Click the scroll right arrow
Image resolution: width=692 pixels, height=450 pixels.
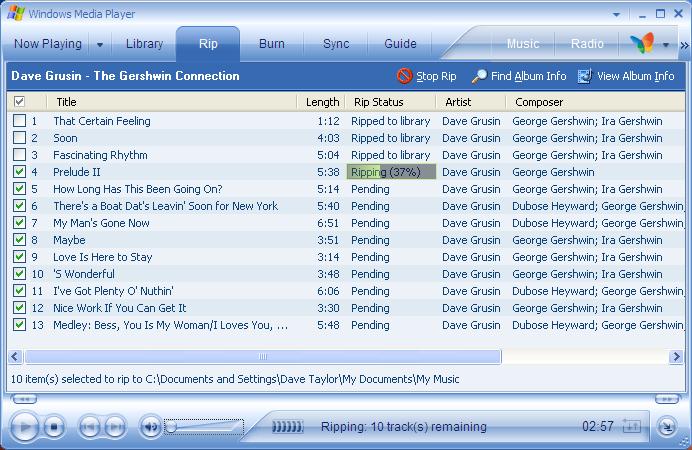pyautogui.click(x=676, y=356)
